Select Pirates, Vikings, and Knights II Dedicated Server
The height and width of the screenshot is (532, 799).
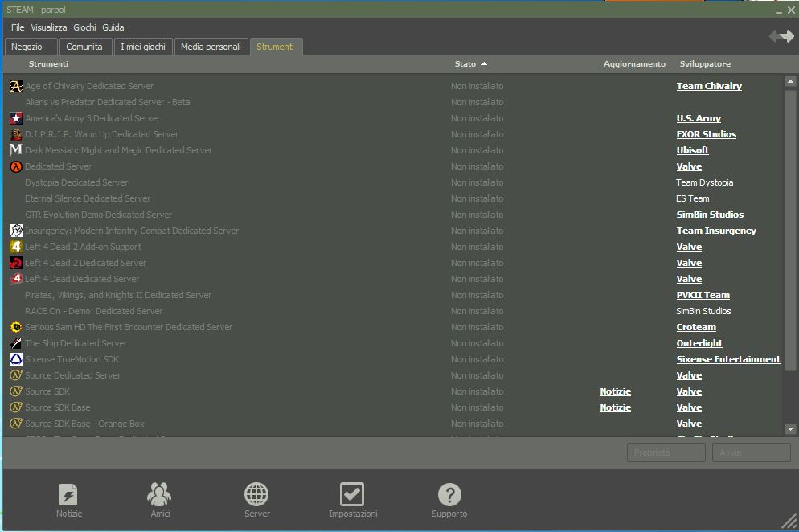[392, 295]
